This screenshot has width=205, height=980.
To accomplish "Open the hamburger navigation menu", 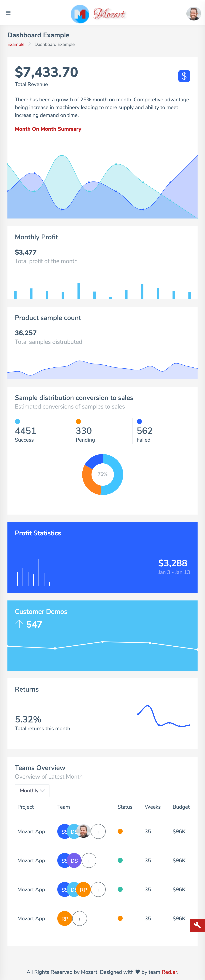I will click(x=8, y=13).
